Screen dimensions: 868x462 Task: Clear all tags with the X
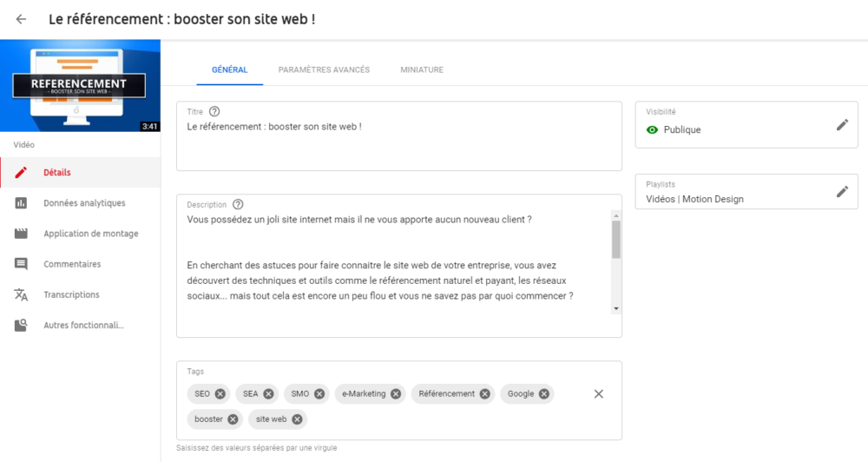coord(598,394)
